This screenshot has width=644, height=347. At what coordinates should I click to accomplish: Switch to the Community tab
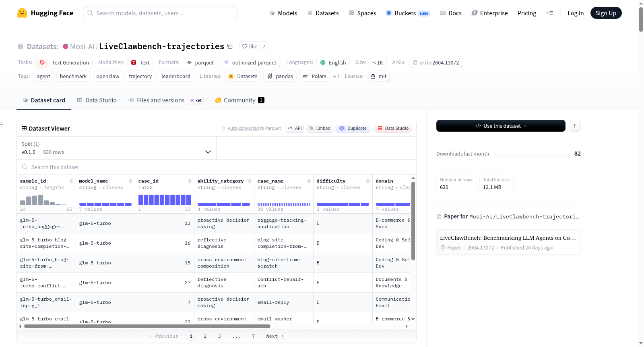240,100
